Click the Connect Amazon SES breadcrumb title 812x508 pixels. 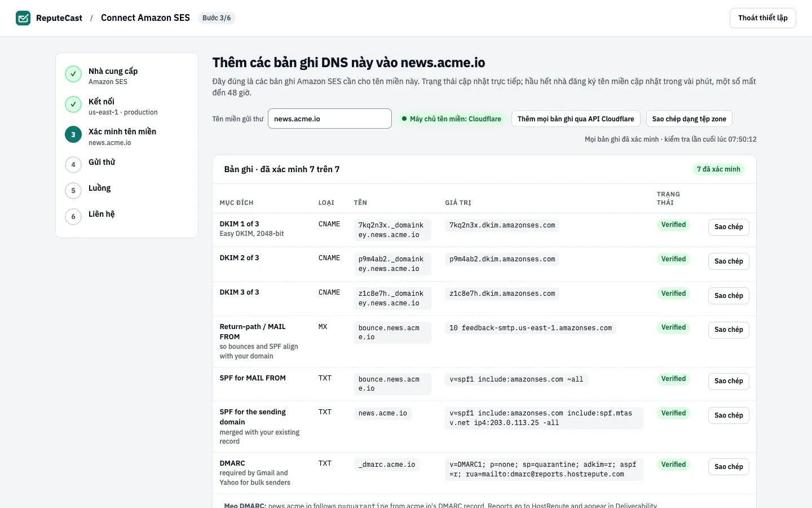click(145, 18)
